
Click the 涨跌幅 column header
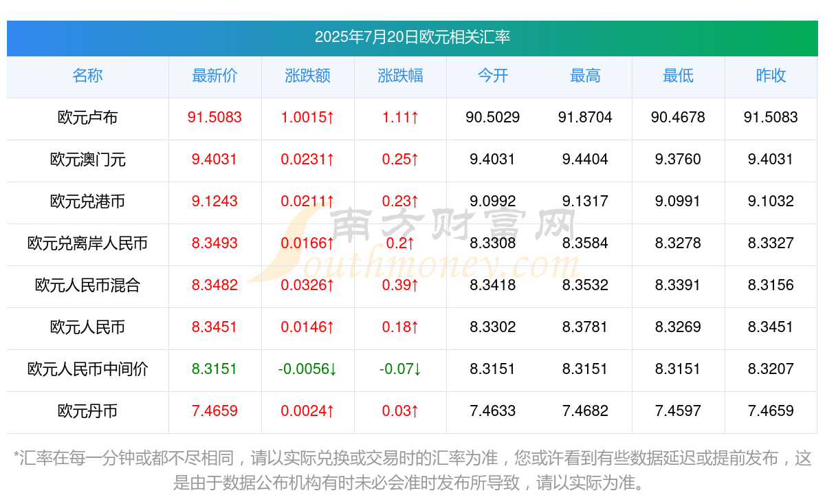click(400, 76)
